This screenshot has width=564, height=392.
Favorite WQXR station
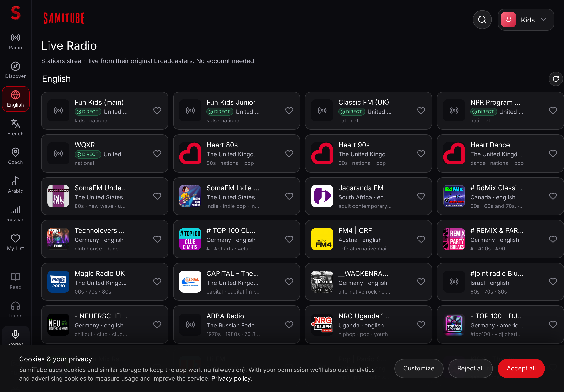[157, 153]
